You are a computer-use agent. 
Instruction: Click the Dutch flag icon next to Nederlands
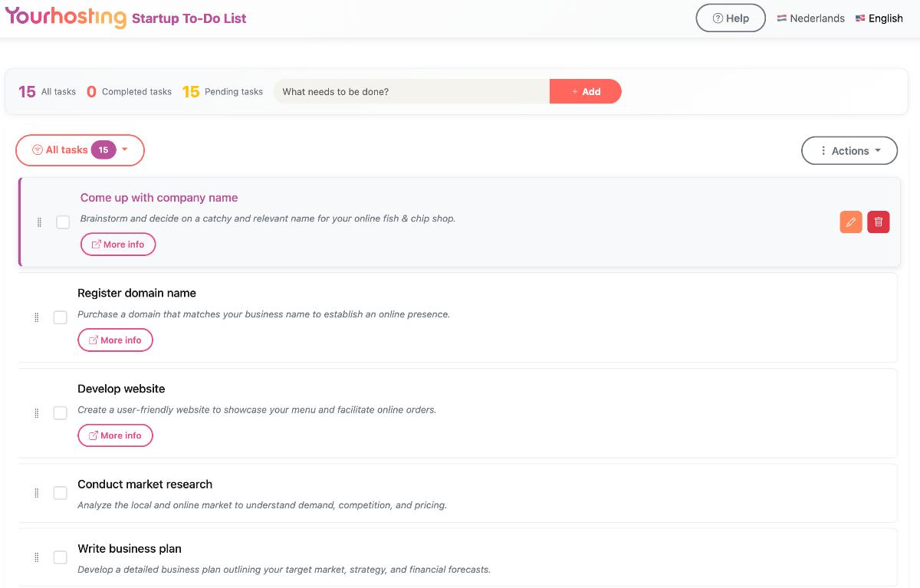[x=782, y=18]
